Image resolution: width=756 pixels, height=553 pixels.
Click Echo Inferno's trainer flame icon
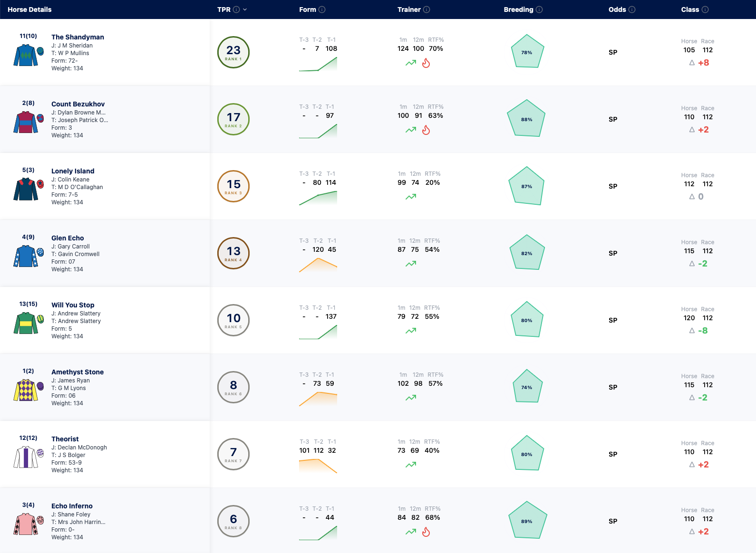(x=426, y=532)
